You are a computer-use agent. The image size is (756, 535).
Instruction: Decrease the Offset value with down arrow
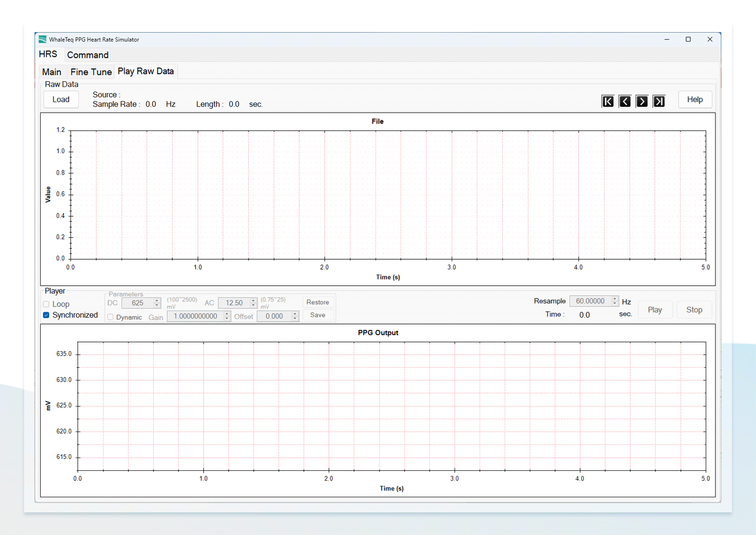295,319
